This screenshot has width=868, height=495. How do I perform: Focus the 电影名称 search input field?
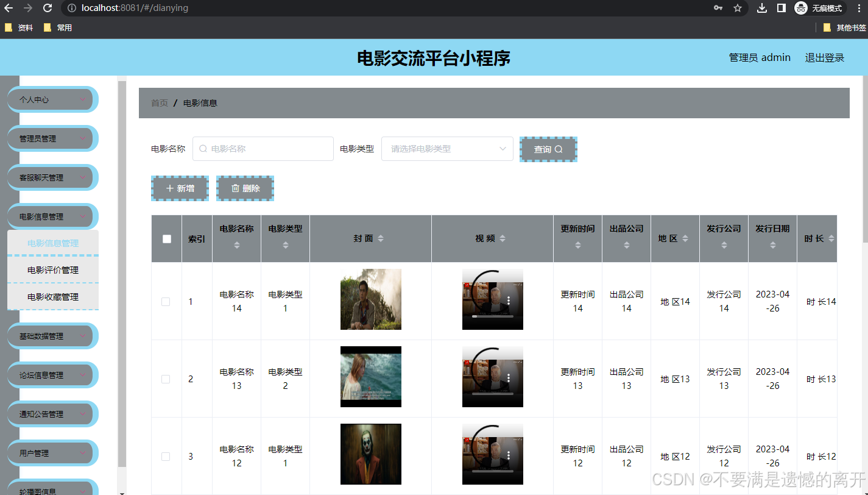click(263, 149)
